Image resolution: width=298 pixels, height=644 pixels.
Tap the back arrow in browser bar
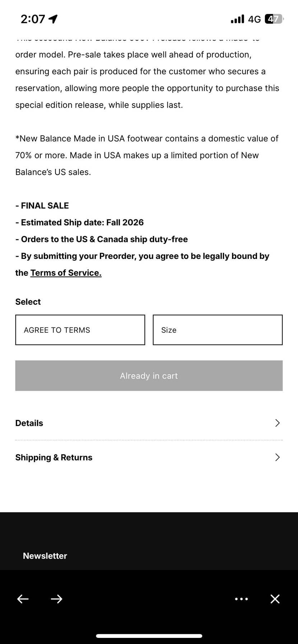click(23, 599)
